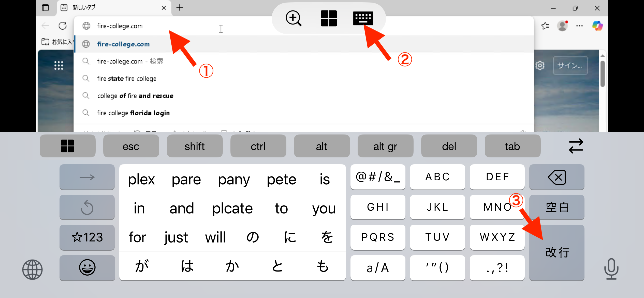
Task: Open page settings gear icon
Action: [540, 65]
